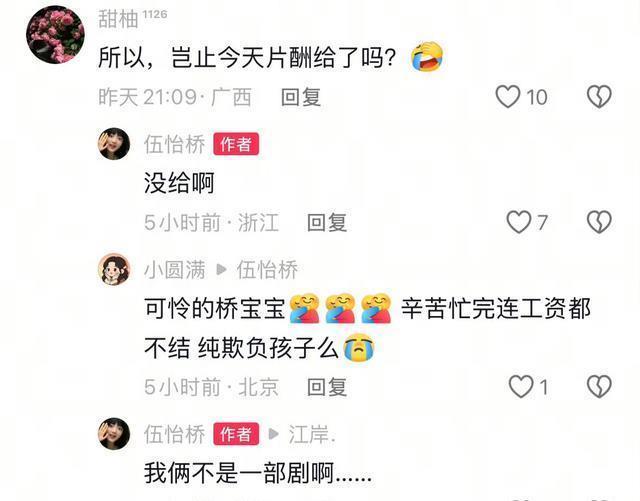Open username 甜柚 profile link

(x=118, y=19)
